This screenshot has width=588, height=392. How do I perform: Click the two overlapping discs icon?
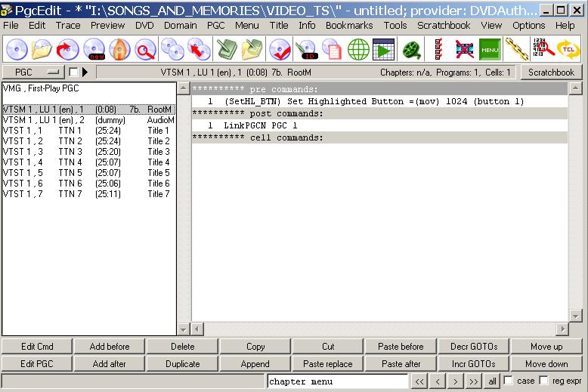(172, 49)
